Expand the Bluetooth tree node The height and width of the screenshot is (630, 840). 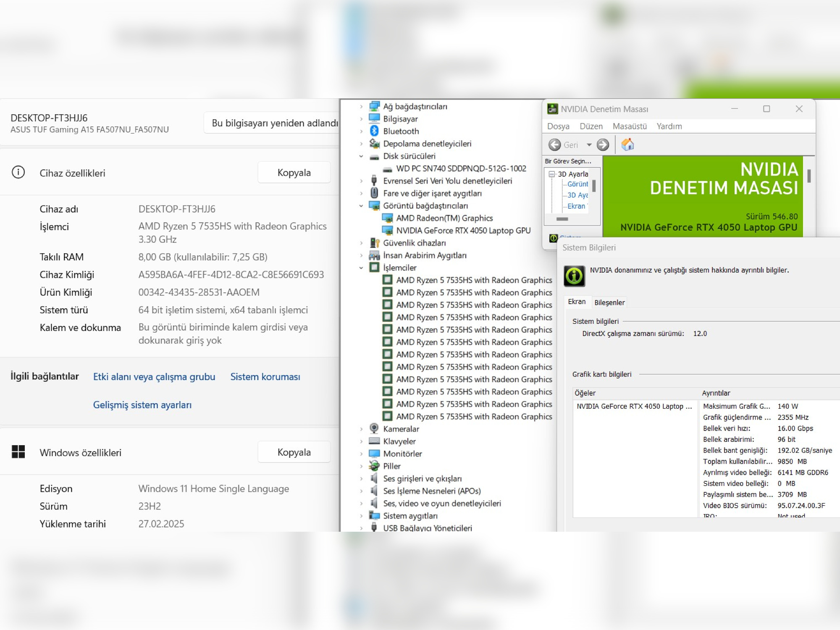tap(361, 131)
